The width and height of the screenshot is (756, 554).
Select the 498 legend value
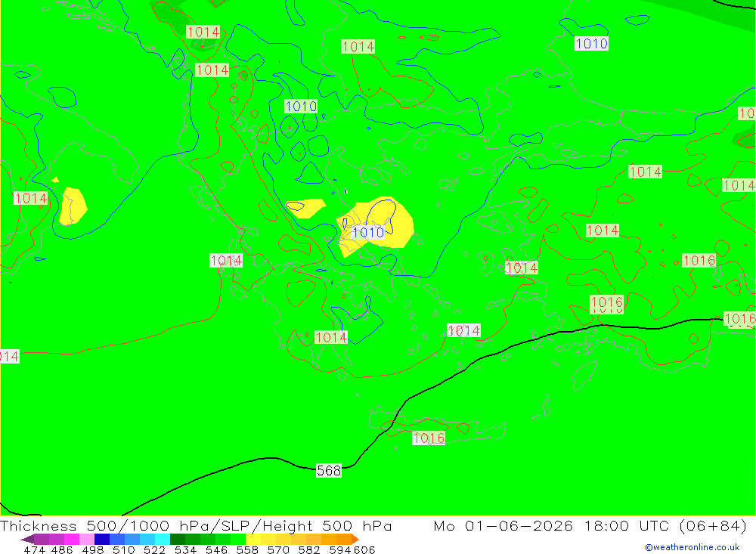coord(92,550)
